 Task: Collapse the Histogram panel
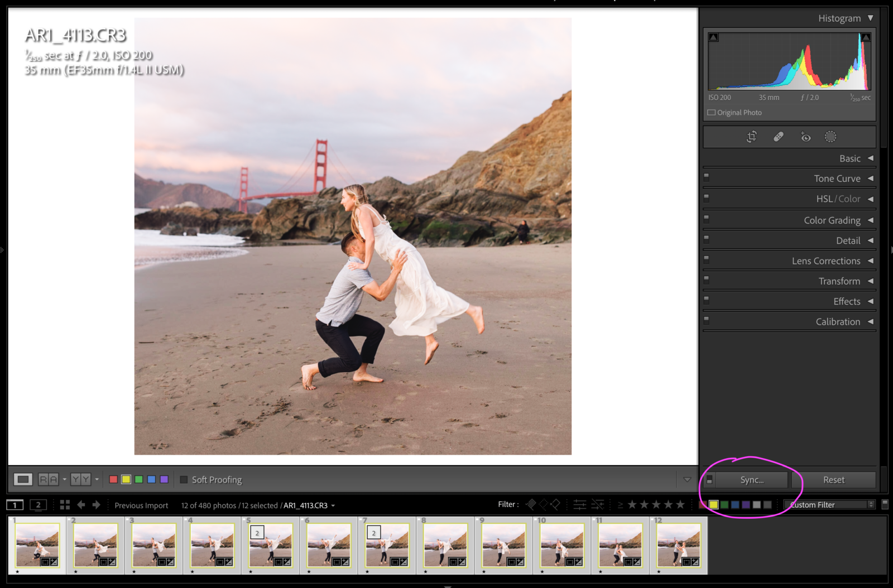click(871, 17)
